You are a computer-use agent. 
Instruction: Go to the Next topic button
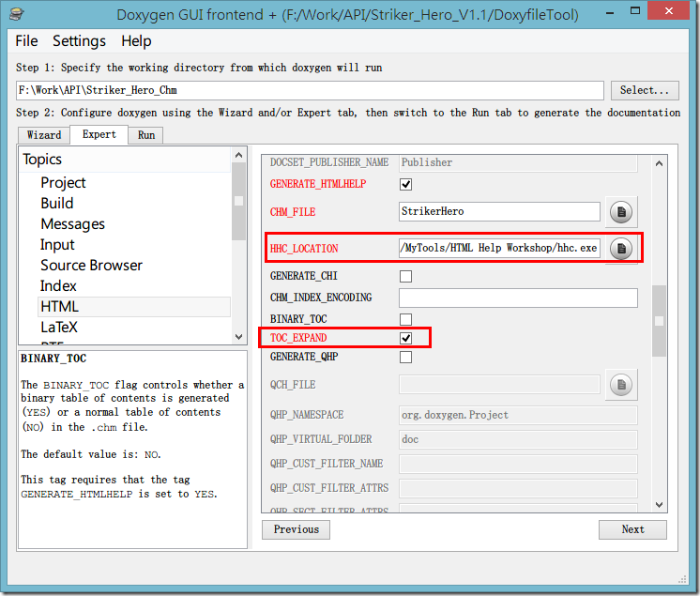pyautogui.click(x=632, y=529)
